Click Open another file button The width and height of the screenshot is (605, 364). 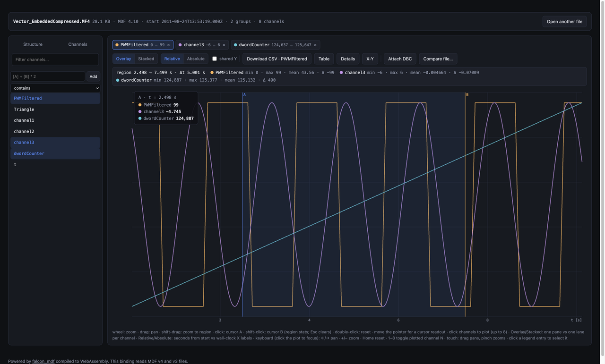[x=564, y=21]
